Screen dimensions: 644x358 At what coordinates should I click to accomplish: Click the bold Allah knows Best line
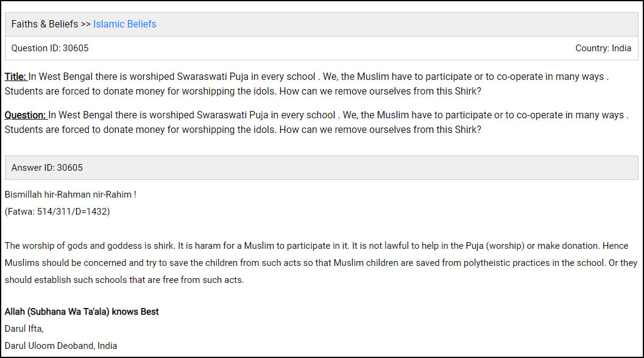(82, 312)
